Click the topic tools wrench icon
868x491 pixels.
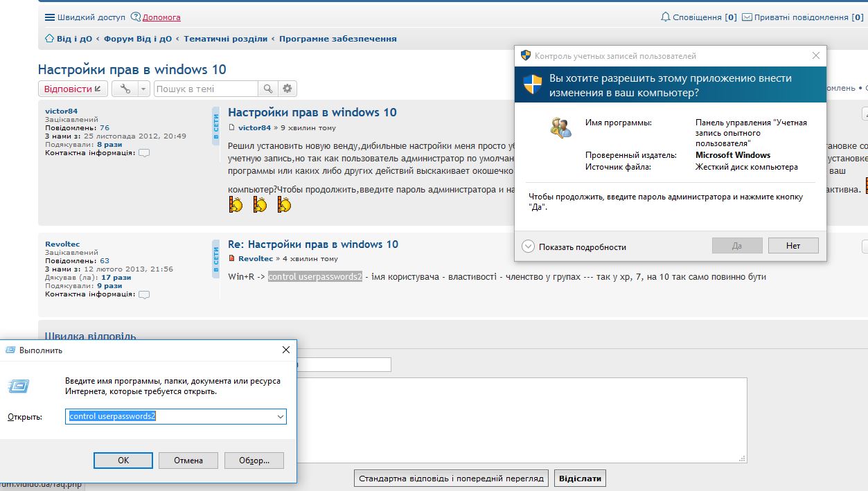click(x=125, y=89)
